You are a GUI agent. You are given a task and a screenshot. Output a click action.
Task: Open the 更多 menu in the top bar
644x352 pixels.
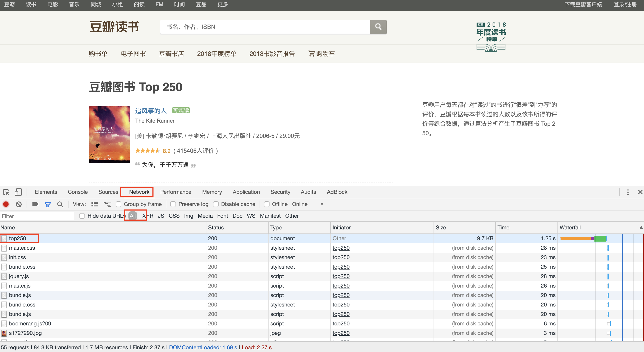coord(222,5)
